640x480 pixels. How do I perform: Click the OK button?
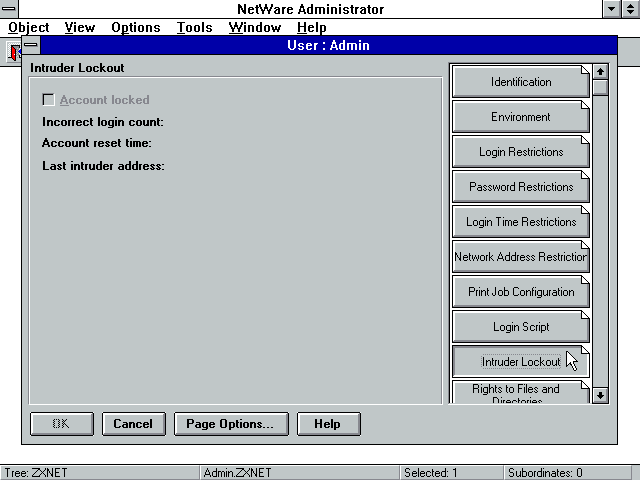(62, 424)
